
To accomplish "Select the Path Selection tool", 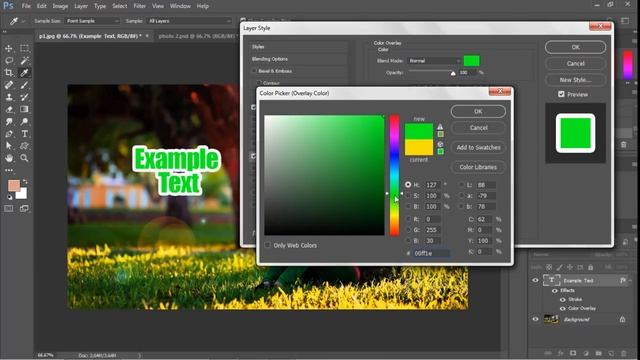I will 9,146.
